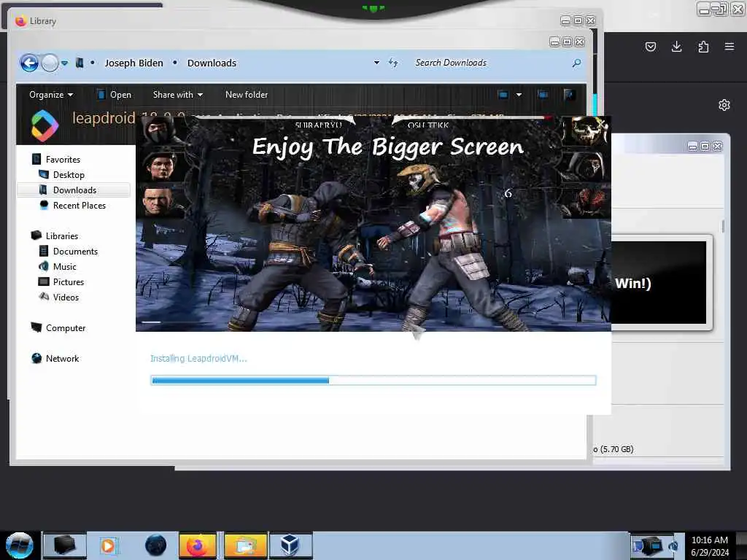Open the clock showing 10:16 AM
The image size is (747, 560).
[709, 546]
